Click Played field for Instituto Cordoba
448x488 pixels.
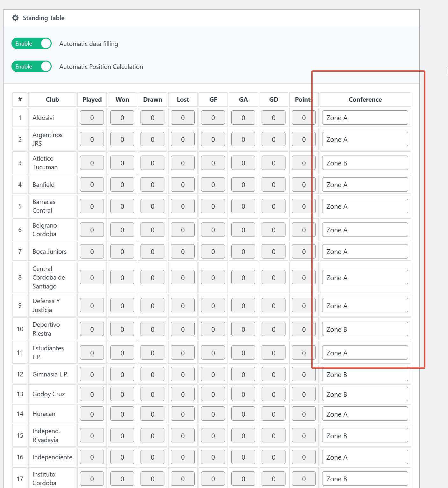coord(92,479)
